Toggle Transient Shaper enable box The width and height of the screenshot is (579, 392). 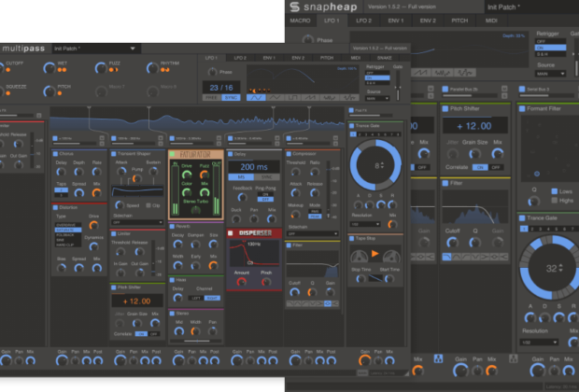[113, 154]
